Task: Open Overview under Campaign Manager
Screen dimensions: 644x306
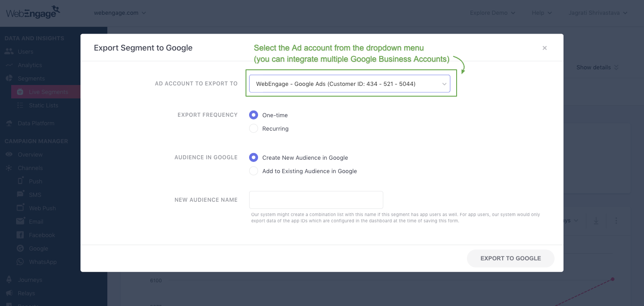Action: click(30, 154)
